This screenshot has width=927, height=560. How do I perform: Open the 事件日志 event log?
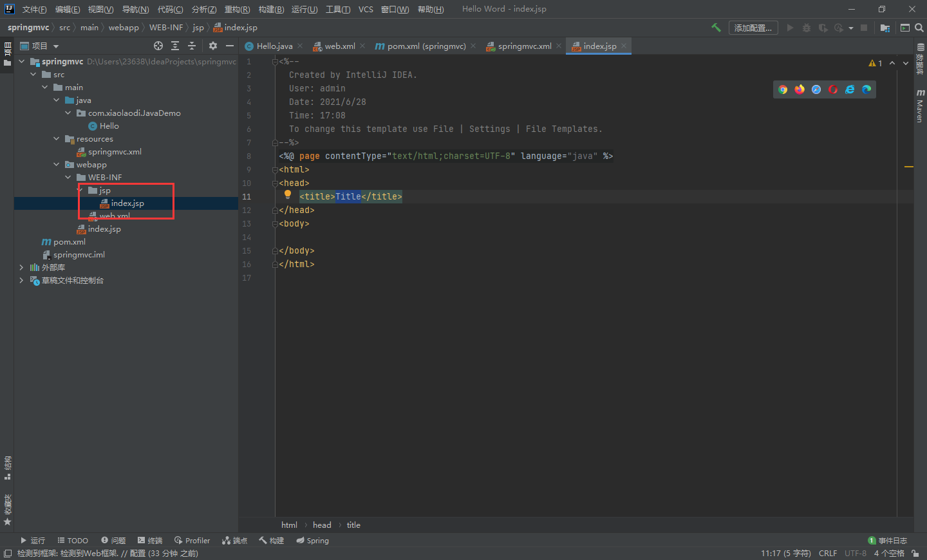tap(888, 541)
